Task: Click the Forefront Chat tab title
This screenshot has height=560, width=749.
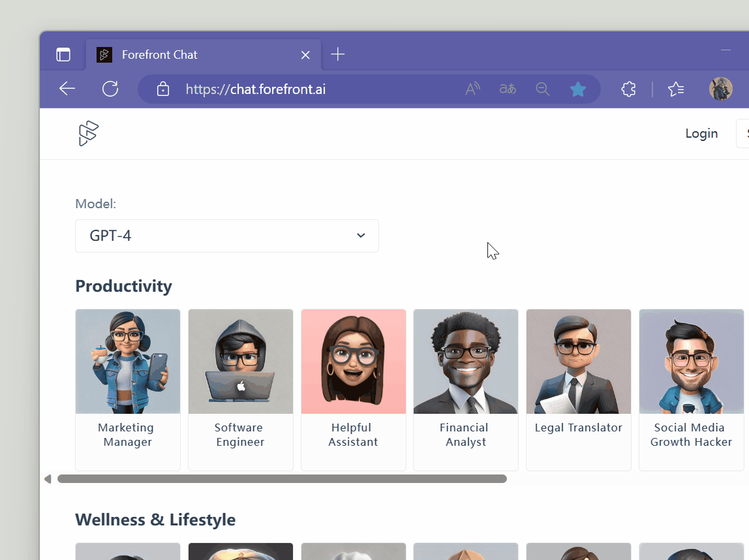Action: (160, 55)
